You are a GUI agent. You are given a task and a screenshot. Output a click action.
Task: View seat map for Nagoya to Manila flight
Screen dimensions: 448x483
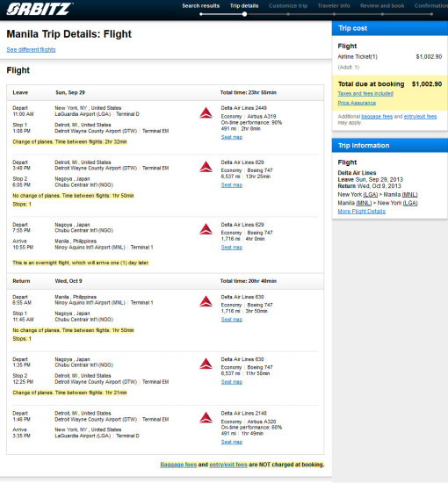232,248
